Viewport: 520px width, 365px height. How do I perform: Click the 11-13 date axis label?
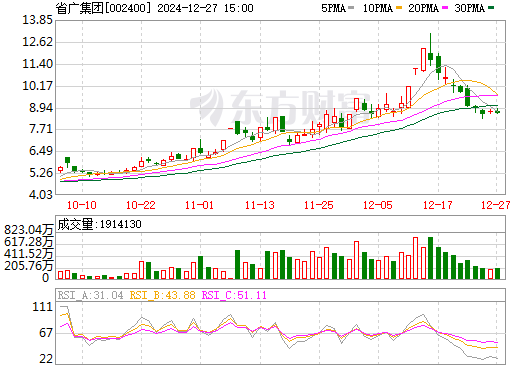pyautogui.click(x=260, y=205)
